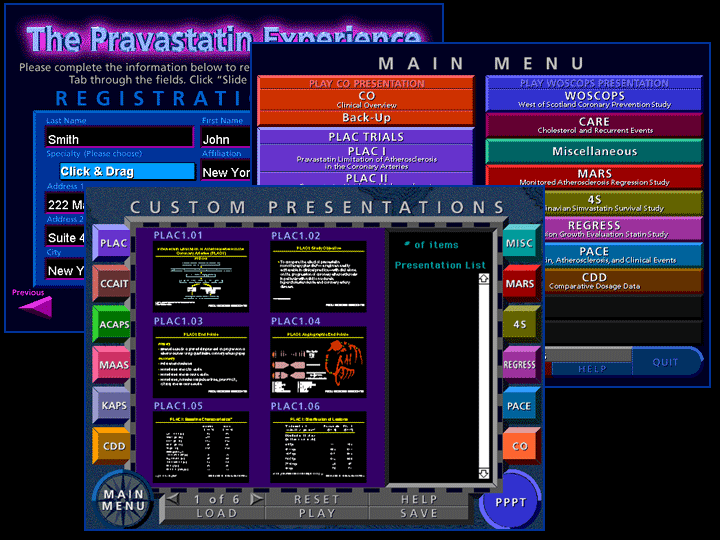Select the CCAIT category block
This screenshot has width=720, height=540.
tap(112, 283)
